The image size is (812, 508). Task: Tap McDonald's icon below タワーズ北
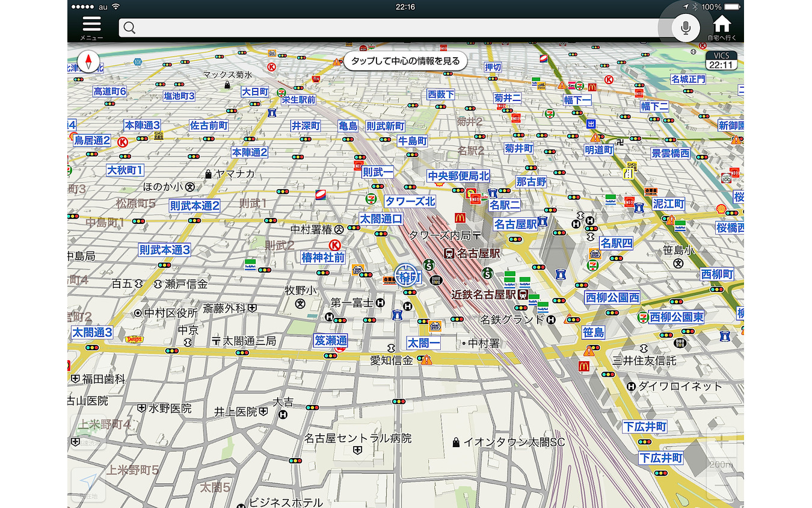(x=461, y=218)
